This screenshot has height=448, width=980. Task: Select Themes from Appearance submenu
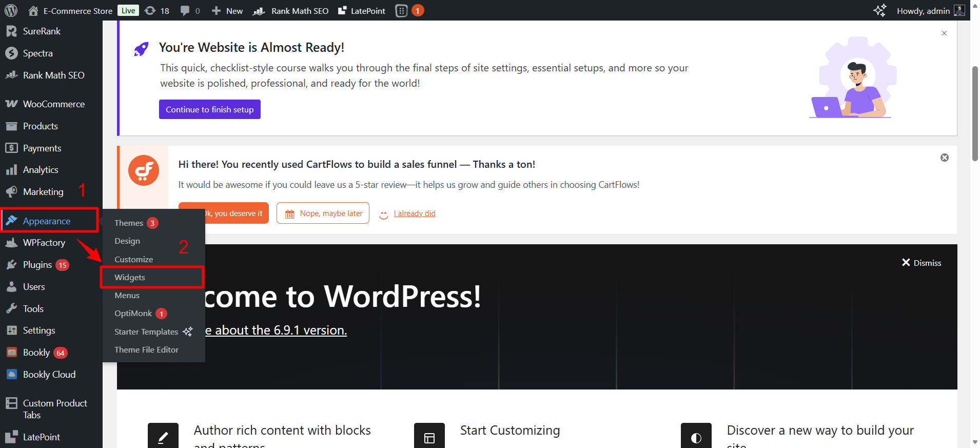click(x=129, y=223)
